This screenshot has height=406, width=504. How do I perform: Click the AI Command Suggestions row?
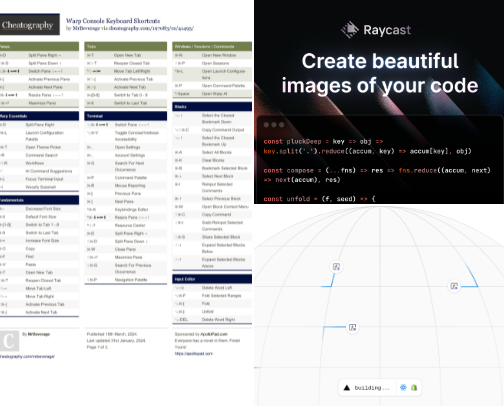pos(39,171)
